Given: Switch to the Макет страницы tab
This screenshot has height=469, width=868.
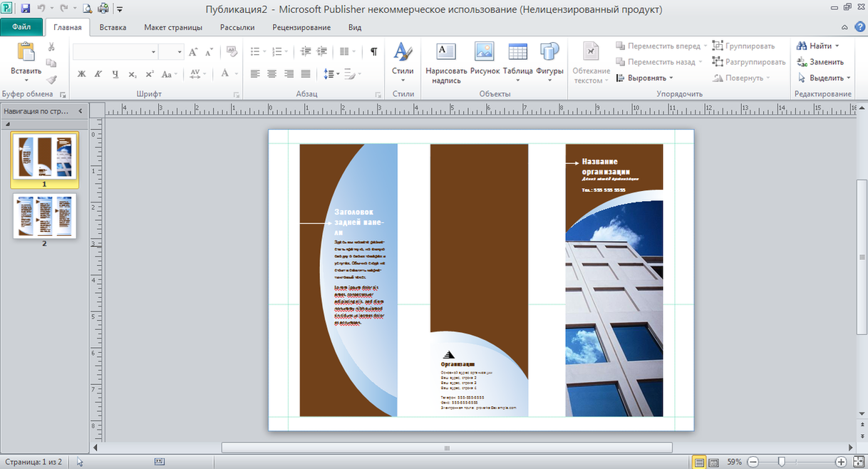Looking at the screenshot, I should pos(173,28).
